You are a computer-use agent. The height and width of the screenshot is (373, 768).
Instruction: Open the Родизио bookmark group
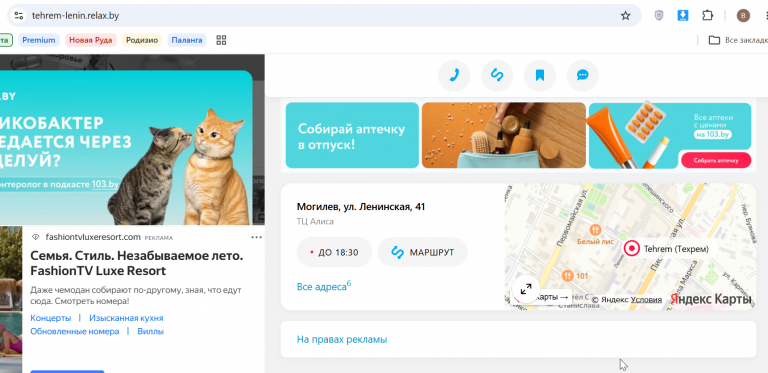pyautogui.click(x=142, y=40)
